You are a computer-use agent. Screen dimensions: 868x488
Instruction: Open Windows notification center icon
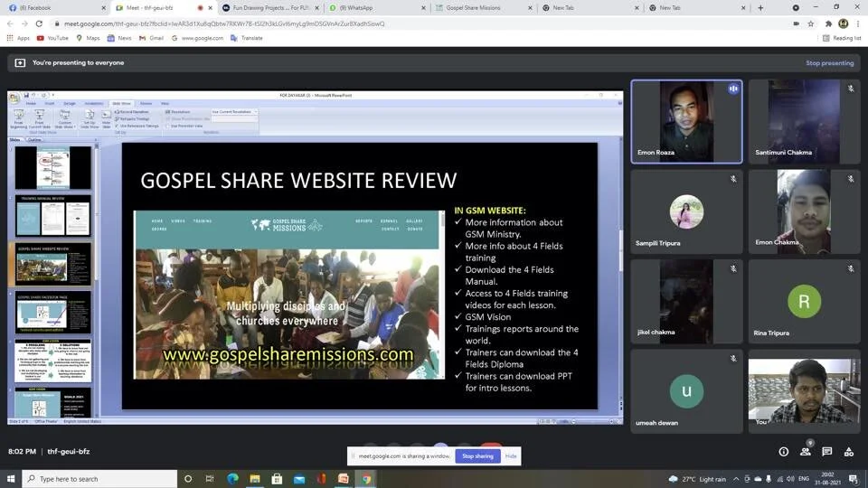coord(853,479)
